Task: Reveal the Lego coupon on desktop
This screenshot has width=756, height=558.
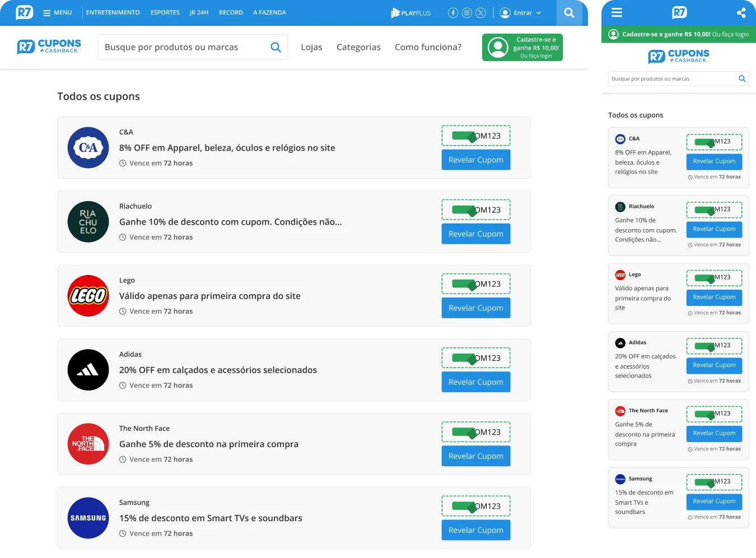Action: tap(476, 308)
